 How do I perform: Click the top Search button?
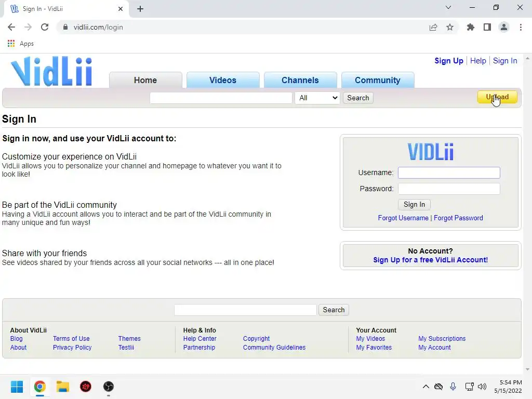[358, 98]
